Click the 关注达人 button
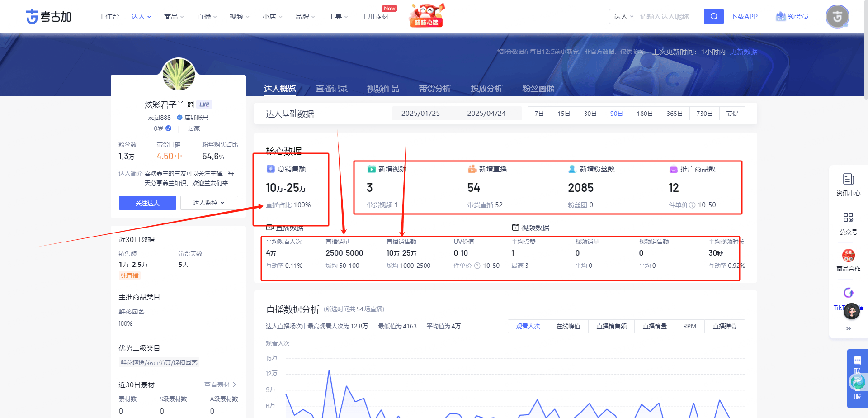Image resolution: width=868 pixels, height=418 pixels. (147, 203)
